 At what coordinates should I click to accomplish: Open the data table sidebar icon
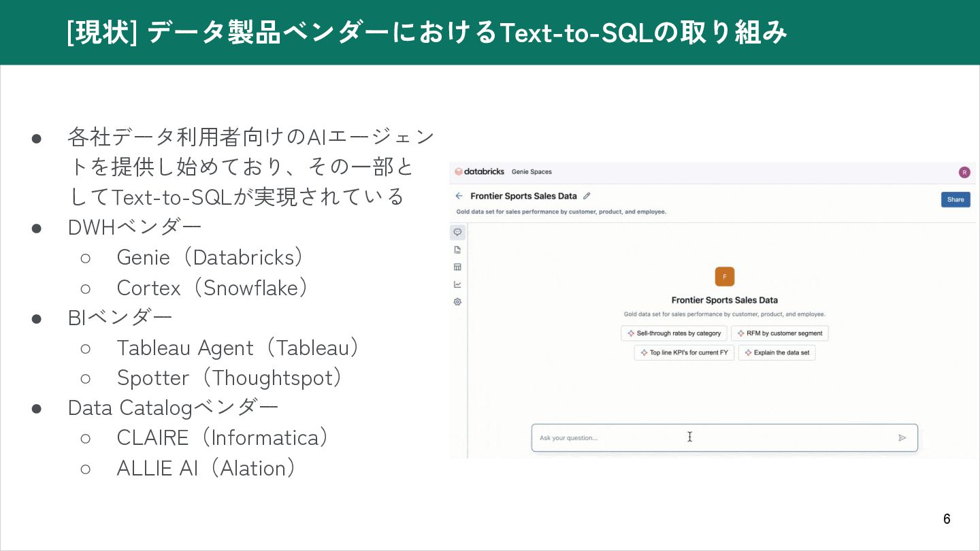click(457, 267)
